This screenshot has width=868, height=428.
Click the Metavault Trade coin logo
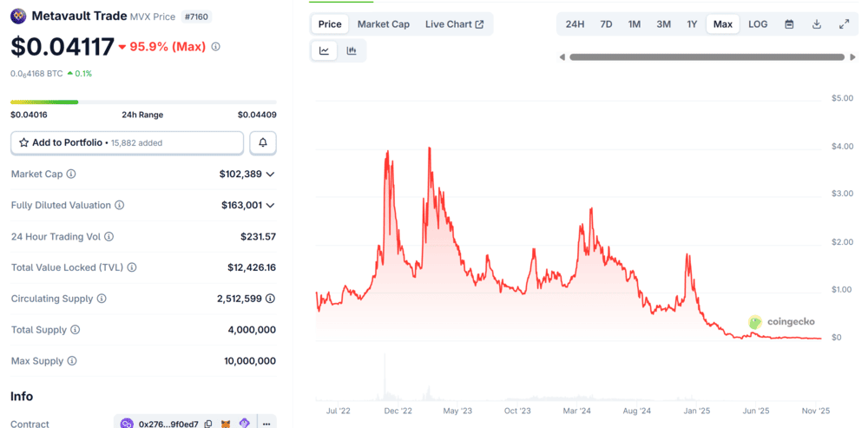[18, 16]
